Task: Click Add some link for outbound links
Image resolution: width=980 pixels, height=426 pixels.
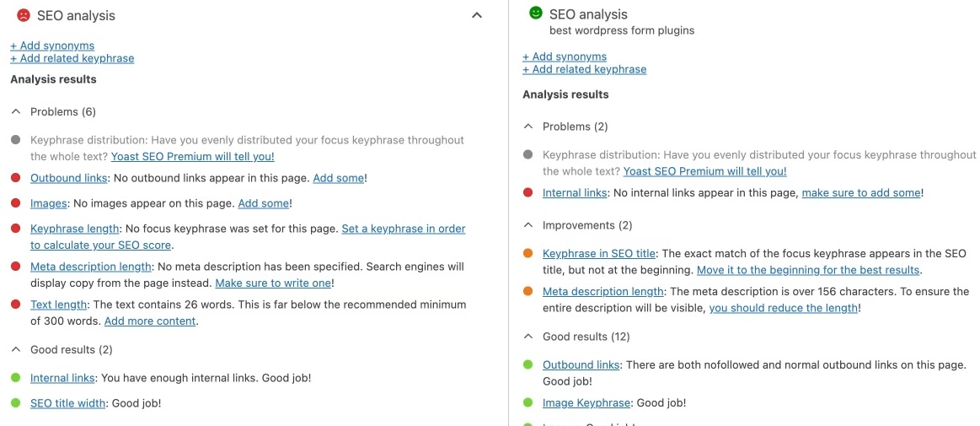Action: tap(338, 178)
